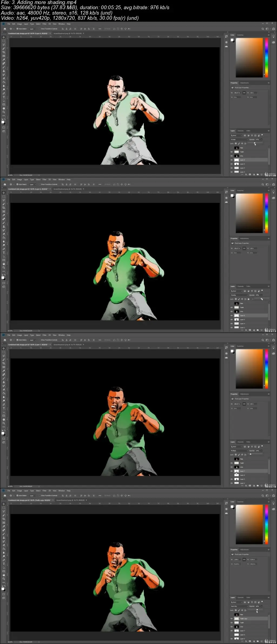Toggle Layer 4 visibility in the second frame
The height and width of the screenshot is (644, 277).
coord(232,324)
